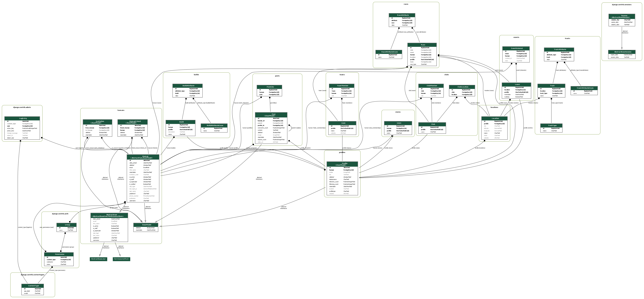Image resolution: width=644 pixels, height=299 pixels.
Task: Select the BaseModel table header
Action: [146, 225]
